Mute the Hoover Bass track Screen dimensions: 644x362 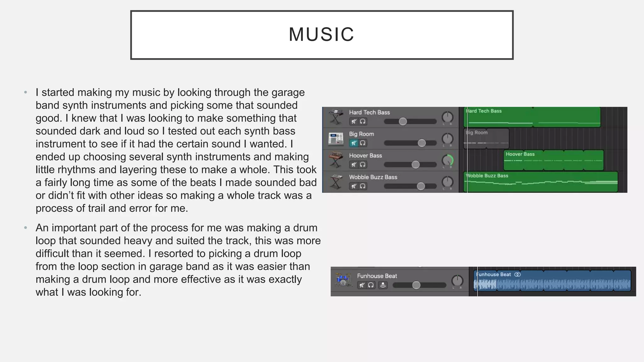tap(354, 164)
